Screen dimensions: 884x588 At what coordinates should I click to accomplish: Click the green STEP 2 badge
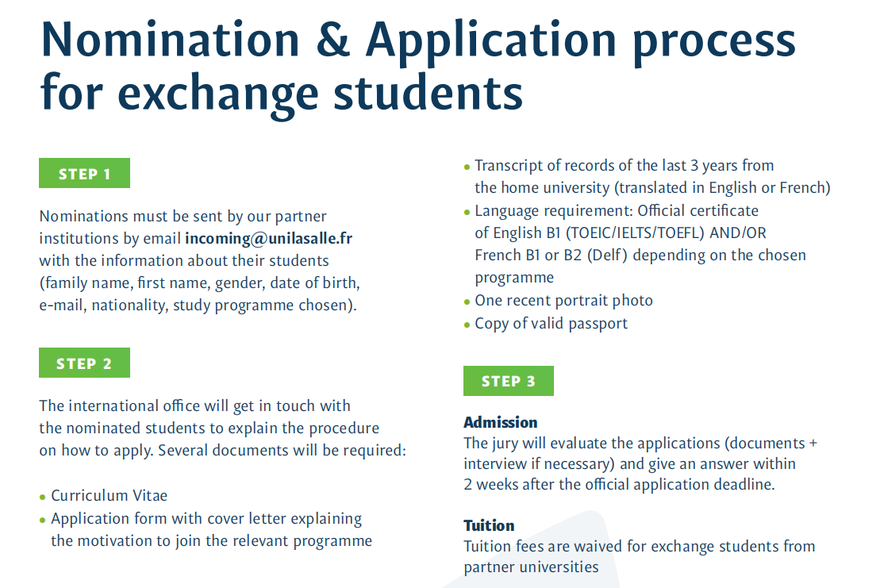point(84,363)
